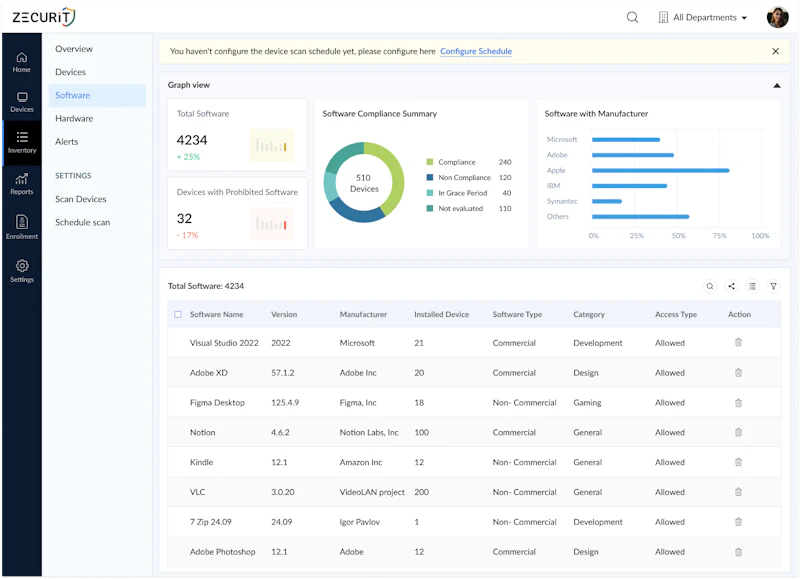Click the Adobe Photoshop name cell

click(x=222, y=551)
